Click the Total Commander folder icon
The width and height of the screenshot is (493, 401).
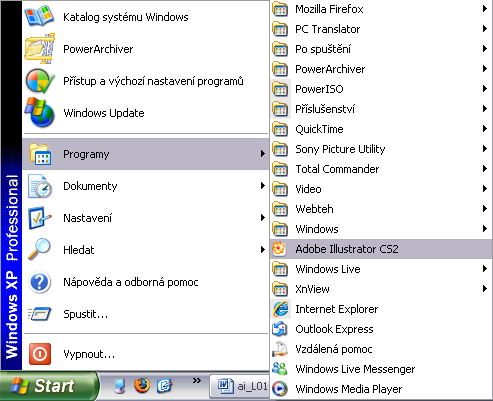click(x=280, y=169)
